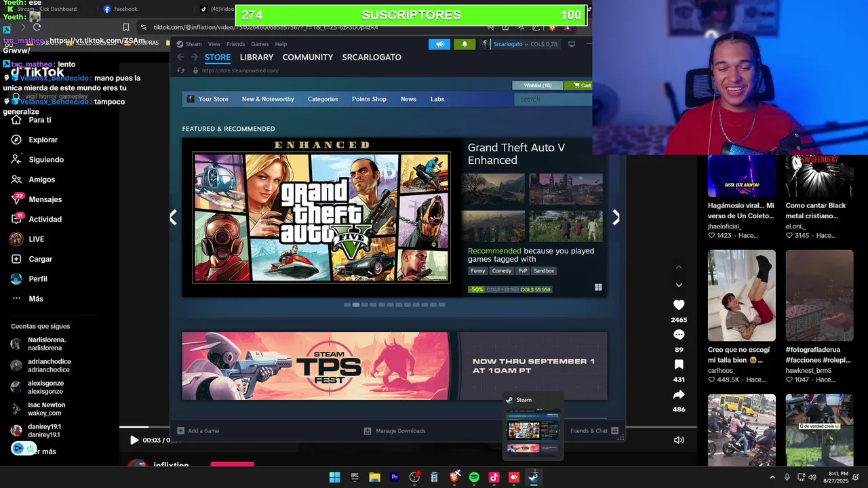Open LIVE in TikTok sidebar
The image size is (868, 488).
(x=27, y=239)
